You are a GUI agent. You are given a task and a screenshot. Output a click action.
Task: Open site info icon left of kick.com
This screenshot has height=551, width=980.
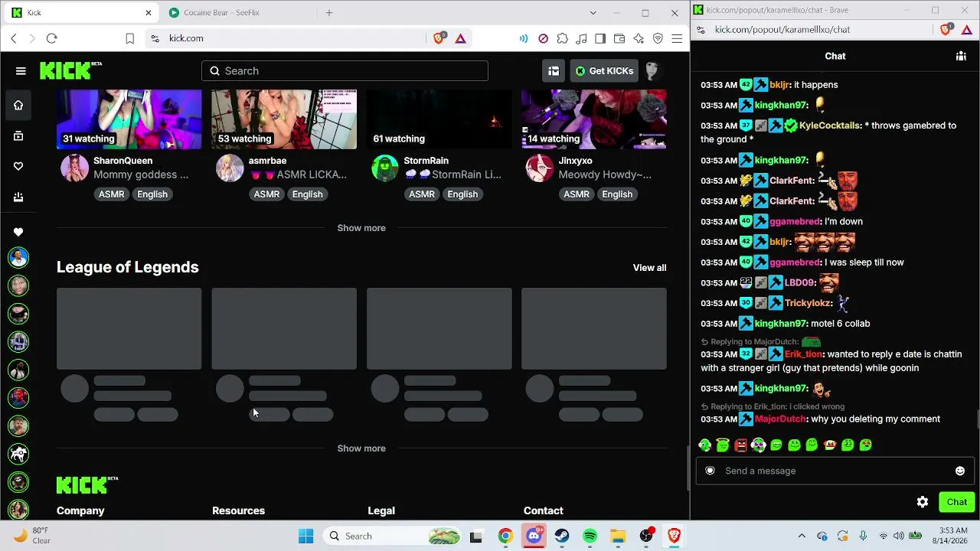pyautogui.click(x=155, y=38)
